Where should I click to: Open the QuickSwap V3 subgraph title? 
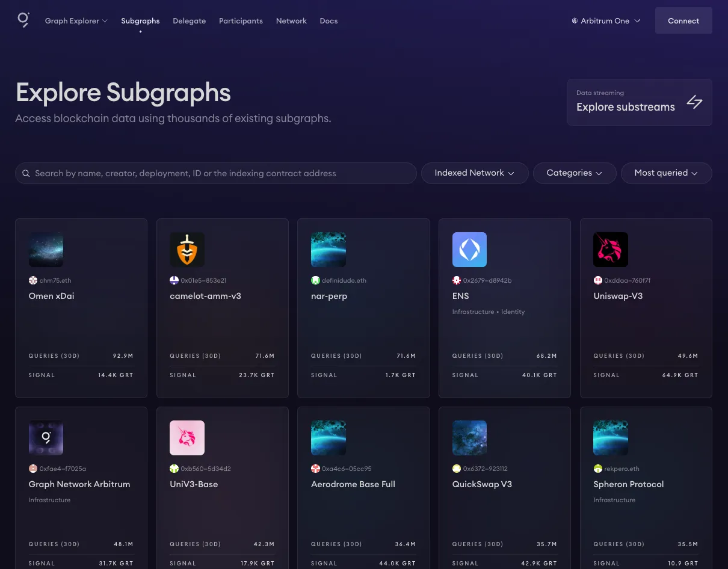(482, 484)
